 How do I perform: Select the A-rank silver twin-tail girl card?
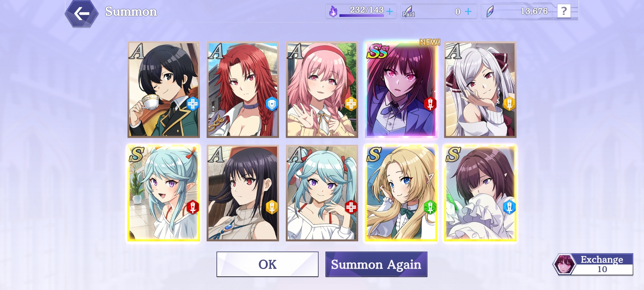(480, 90)
